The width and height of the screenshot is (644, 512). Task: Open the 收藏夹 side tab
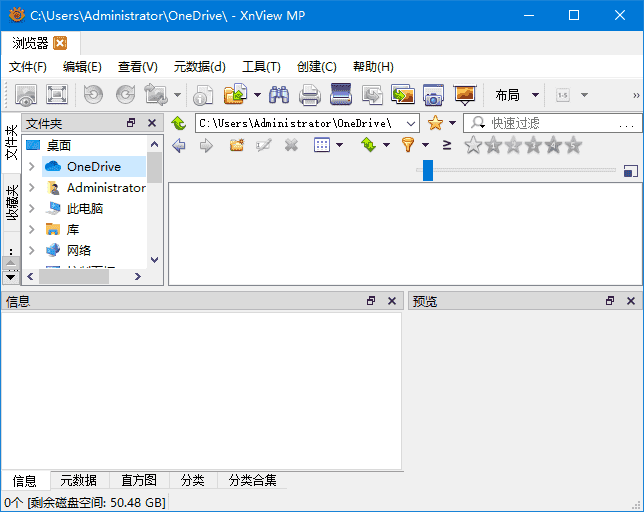11,202
